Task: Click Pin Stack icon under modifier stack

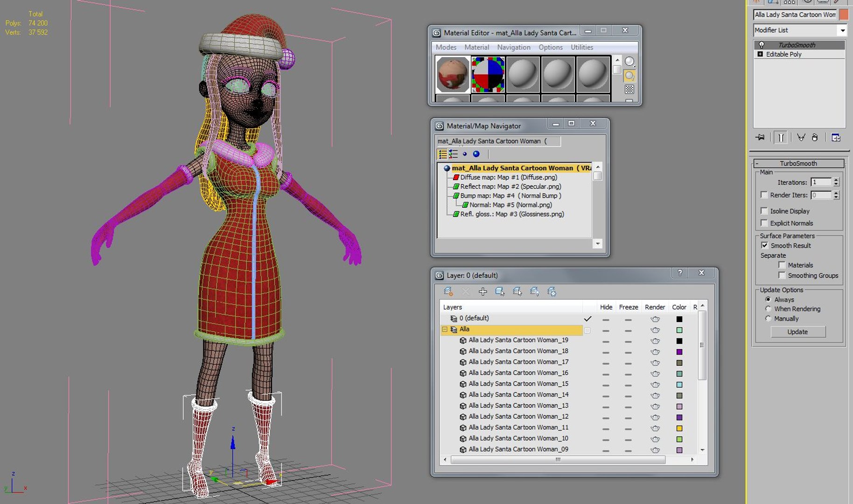Action: click(x=760, y=137)
